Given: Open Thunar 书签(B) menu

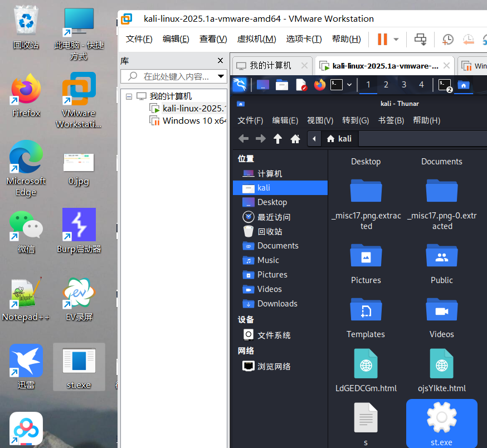Looking at the screenshot, I should click(x=391, y=120).
